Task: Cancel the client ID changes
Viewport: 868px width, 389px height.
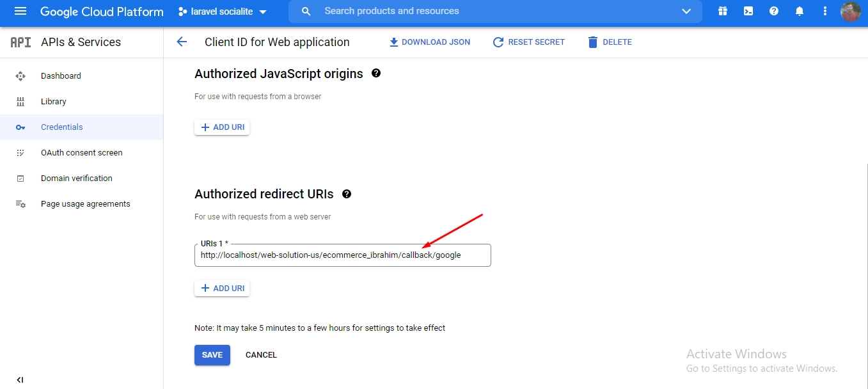Action: (x=261, y=355)
